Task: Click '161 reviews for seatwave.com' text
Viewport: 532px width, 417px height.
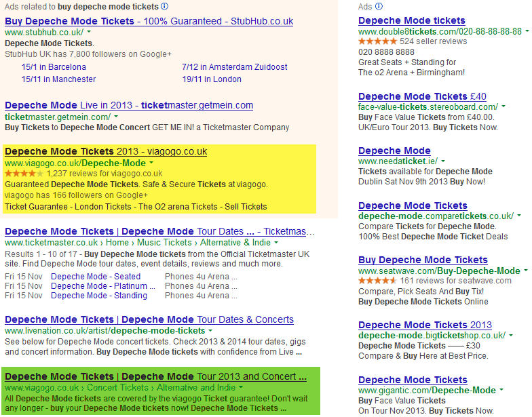Action: click(x=456, y=281)
